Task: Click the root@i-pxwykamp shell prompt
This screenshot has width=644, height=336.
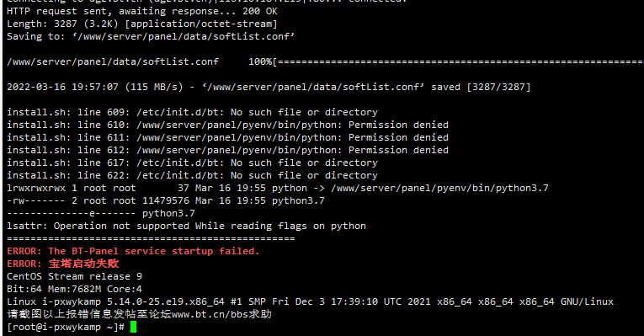Action: point(66,327)
